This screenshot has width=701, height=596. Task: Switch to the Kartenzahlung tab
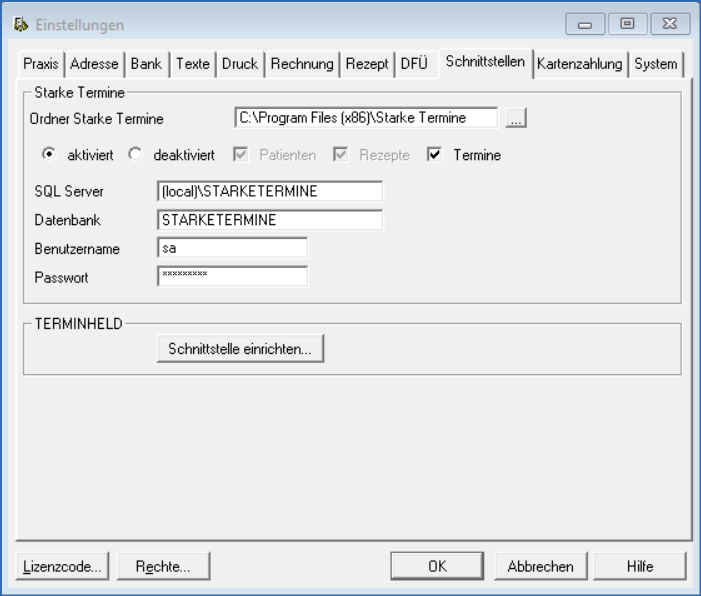[579, 64]
